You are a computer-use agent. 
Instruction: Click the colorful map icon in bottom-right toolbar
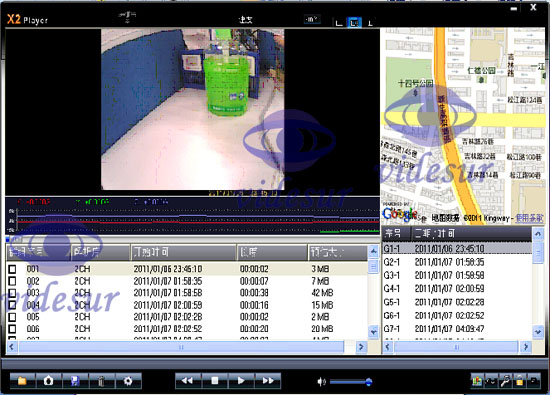tap(477, 381)
